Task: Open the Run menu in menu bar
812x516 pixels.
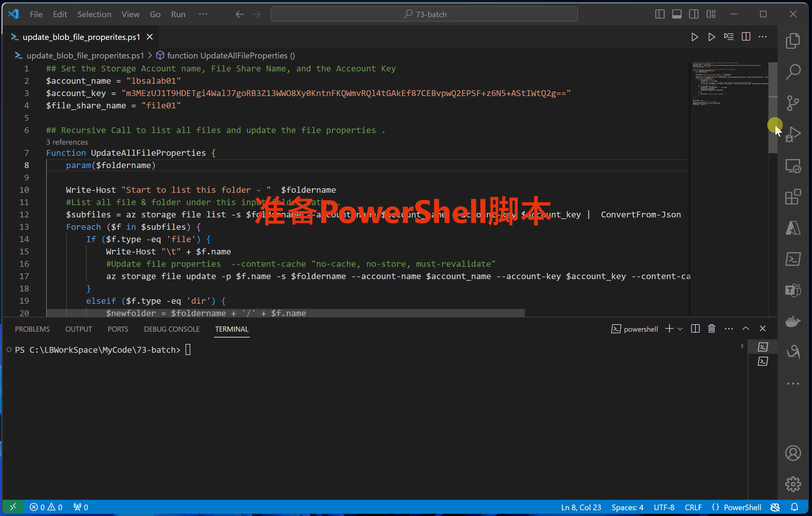Action: click(178, 13)
